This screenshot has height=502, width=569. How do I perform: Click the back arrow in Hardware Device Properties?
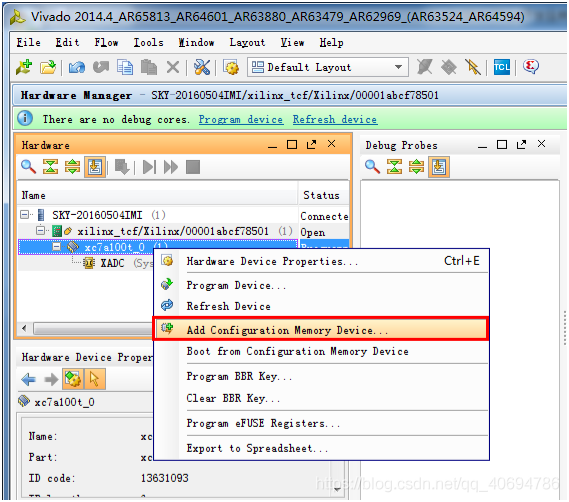(x=29, y=380)
